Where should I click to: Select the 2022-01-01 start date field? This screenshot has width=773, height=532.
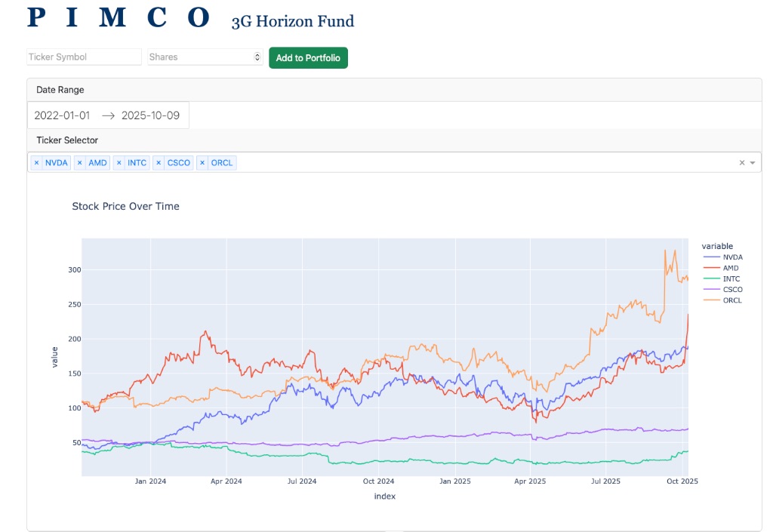coord(61,115)
